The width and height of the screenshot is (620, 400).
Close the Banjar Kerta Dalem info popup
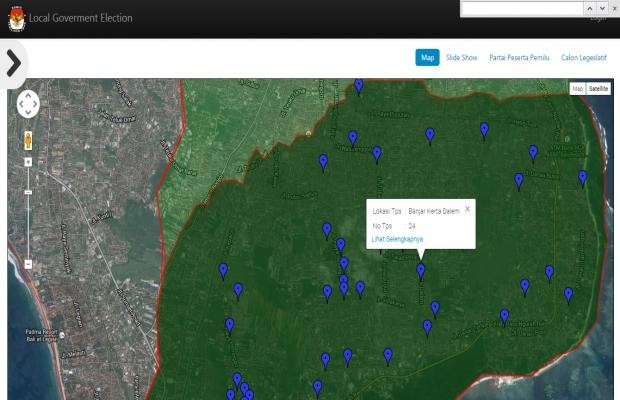coord(467,209)
